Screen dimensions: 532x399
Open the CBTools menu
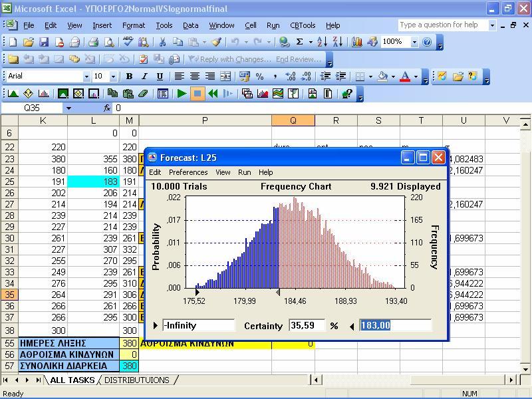303,25
